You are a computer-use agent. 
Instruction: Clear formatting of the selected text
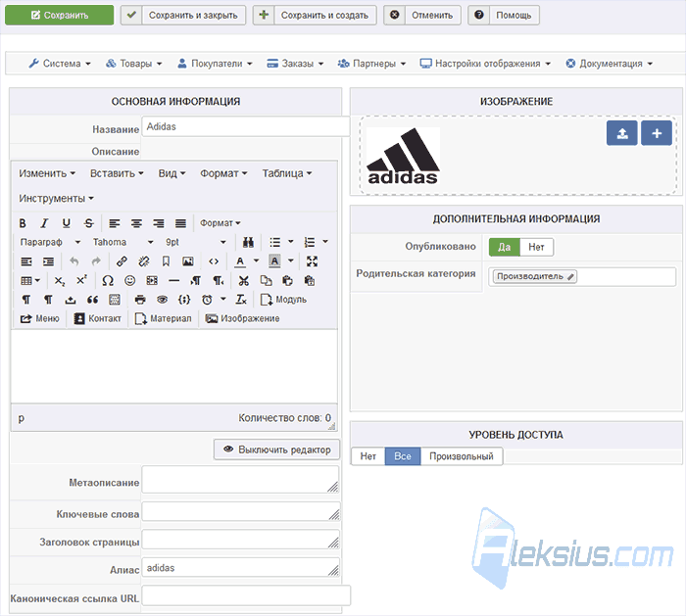click(241, 300)
